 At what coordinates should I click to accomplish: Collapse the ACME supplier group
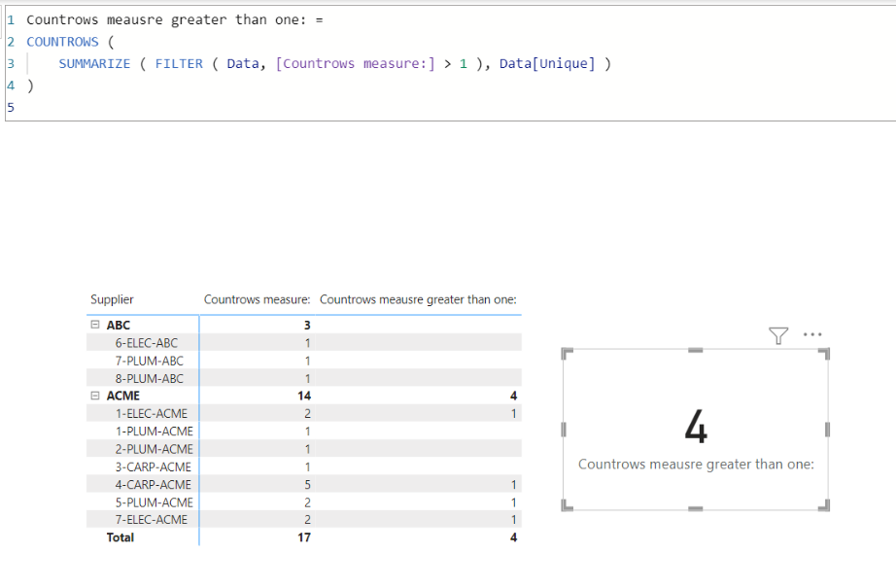[95, 396]
